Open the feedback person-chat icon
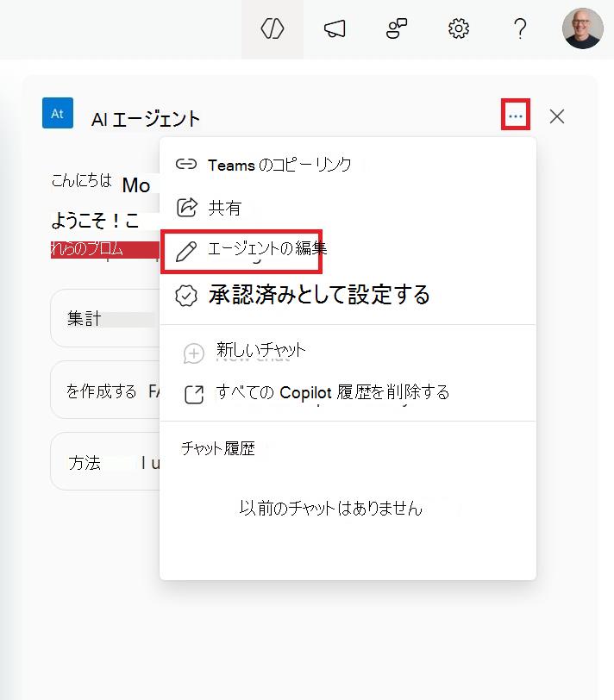614x700 pixels. pos(397,29)
